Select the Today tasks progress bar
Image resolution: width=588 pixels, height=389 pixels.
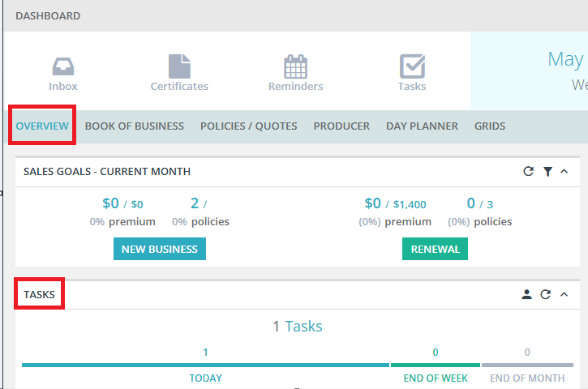point(205,365)
